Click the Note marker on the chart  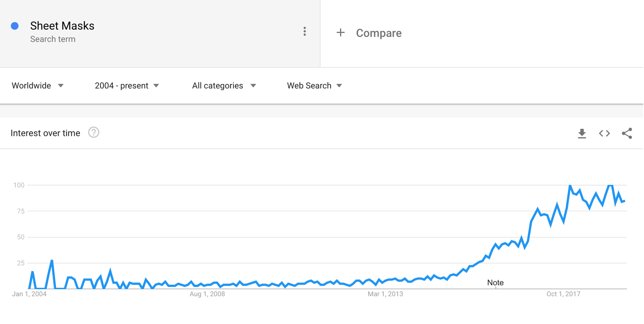tap(495, 283)
